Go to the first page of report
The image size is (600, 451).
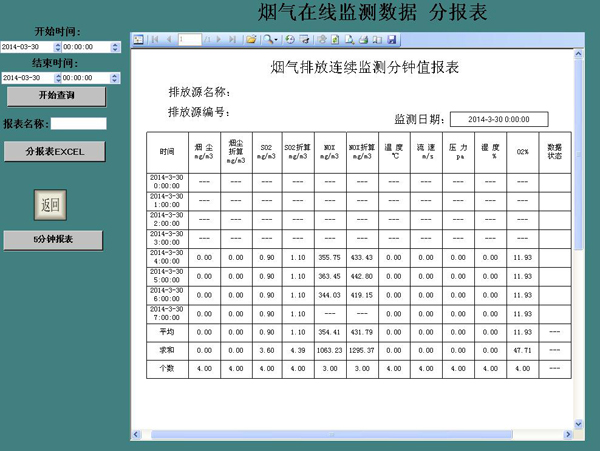point(155,39)
